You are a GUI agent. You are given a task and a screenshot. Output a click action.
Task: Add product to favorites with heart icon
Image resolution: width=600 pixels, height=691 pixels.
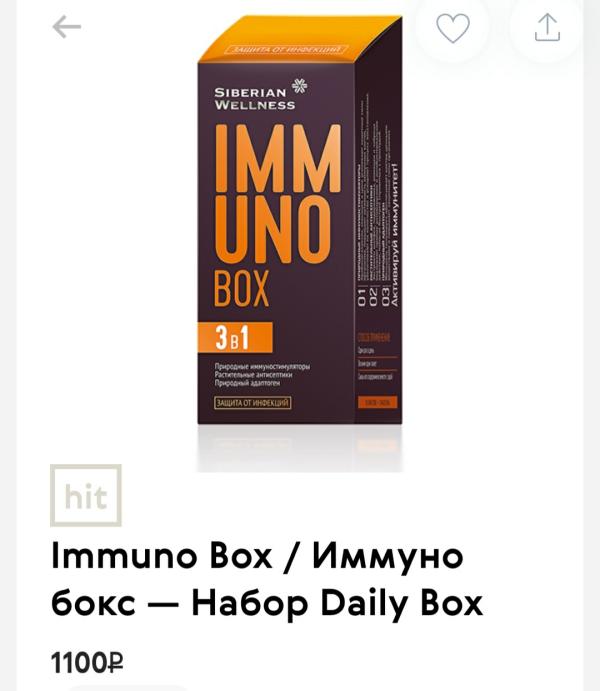[453, 28]
